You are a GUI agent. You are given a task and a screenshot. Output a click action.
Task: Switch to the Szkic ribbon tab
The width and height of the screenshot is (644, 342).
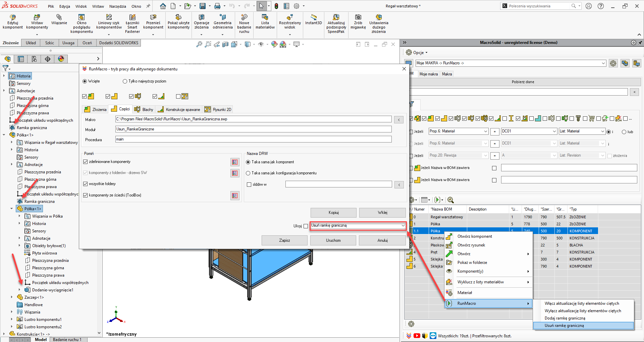click(x=50, y=43)
